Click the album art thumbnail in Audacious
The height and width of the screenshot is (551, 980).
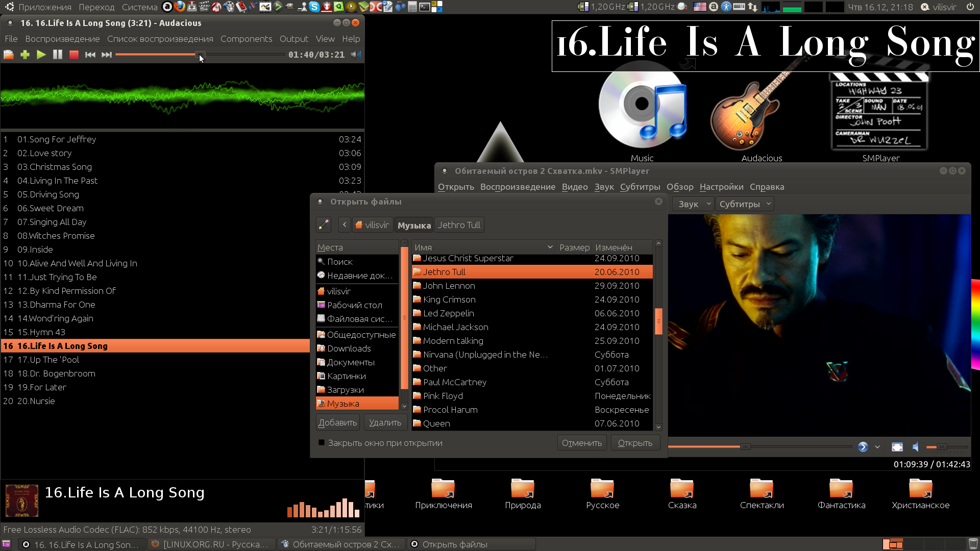(x=22, y=500)
